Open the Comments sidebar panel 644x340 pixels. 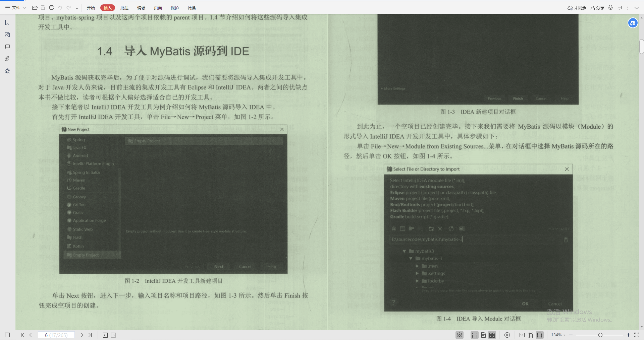7,47
